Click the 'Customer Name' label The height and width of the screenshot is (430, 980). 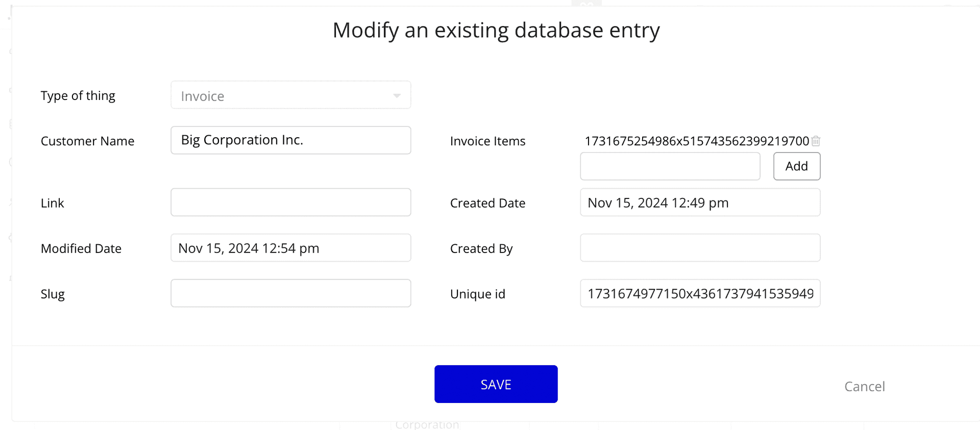87,141
